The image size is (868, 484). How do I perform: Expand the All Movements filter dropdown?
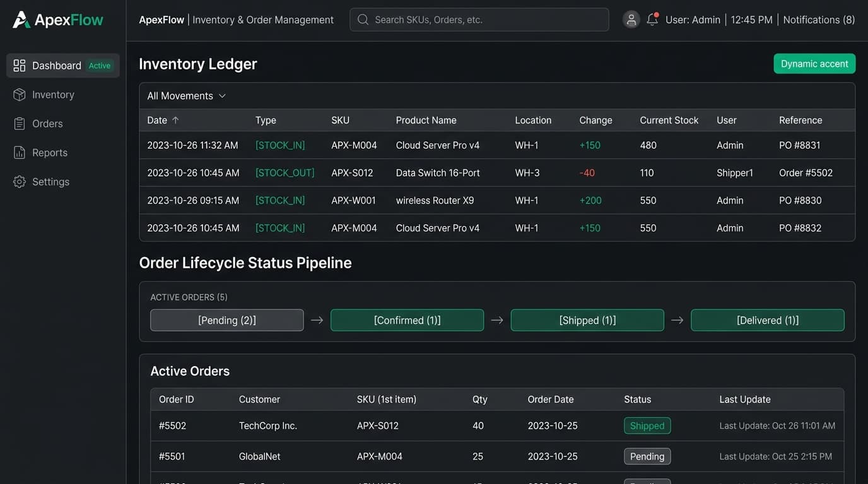coord(187,96)
